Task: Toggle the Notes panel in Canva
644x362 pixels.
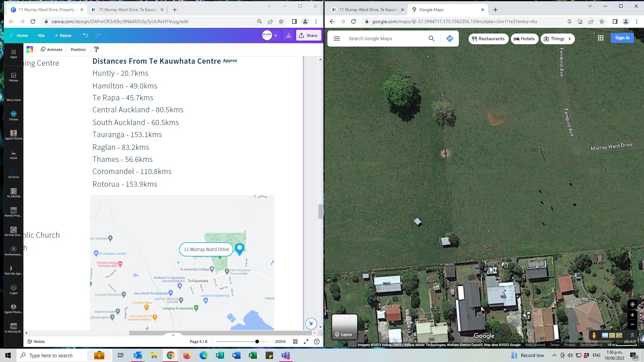Action: [x=36, y=342]
